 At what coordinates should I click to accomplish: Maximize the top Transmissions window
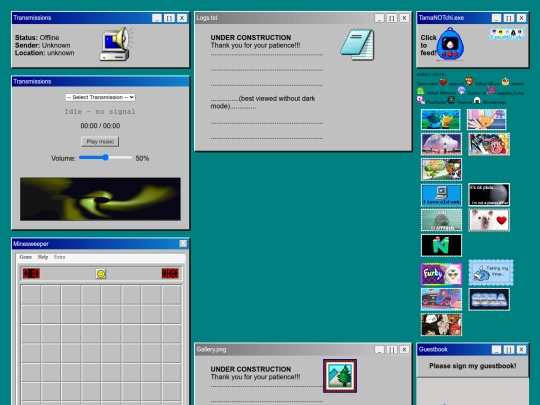[169, 18]
